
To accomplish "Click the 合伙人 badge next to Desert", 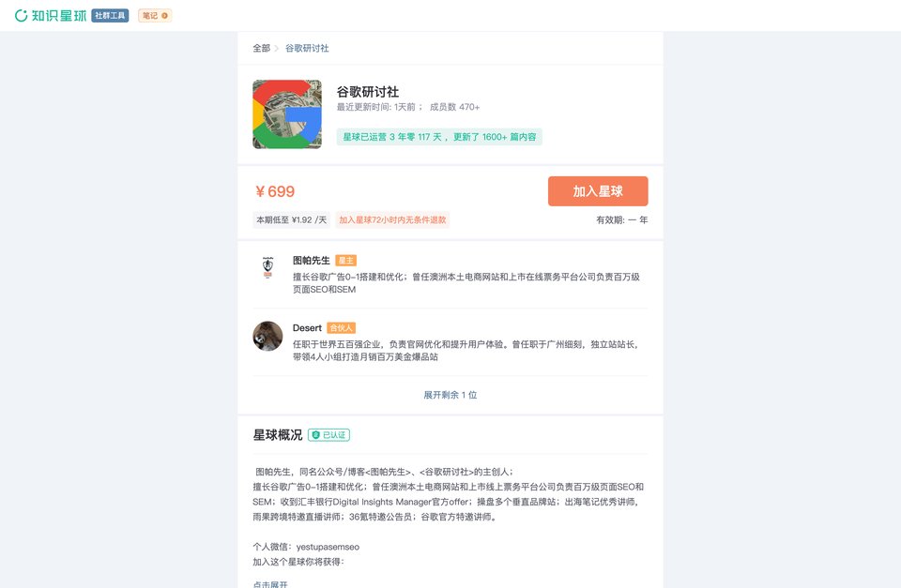I will [342, 328].
